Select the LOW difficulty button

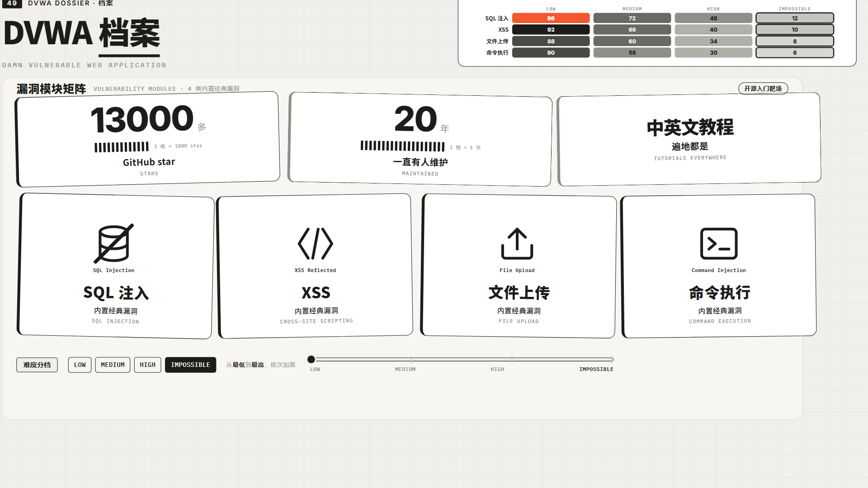(80, 365)
